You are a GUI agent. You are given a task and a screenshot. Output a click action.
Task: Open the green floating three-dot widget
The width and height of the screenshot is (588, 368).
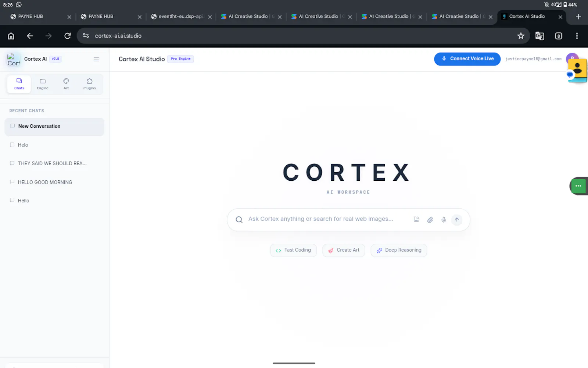[x=578, y=186]
